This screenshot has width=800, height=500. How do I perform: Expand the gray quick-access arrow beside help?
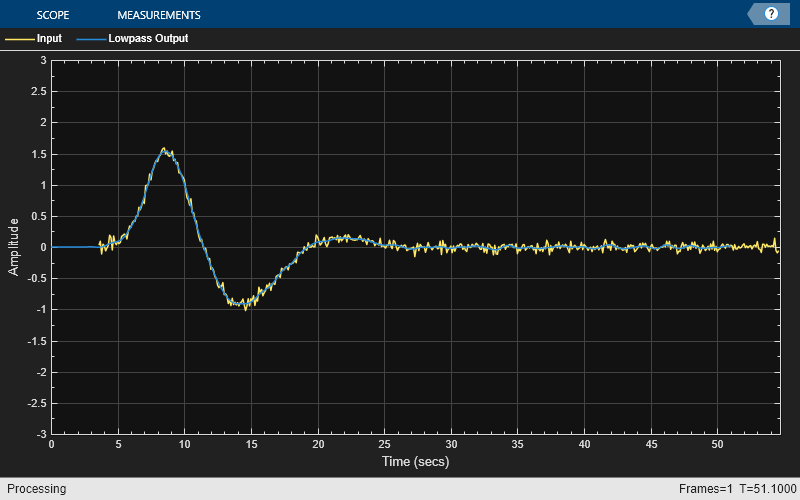754,14
